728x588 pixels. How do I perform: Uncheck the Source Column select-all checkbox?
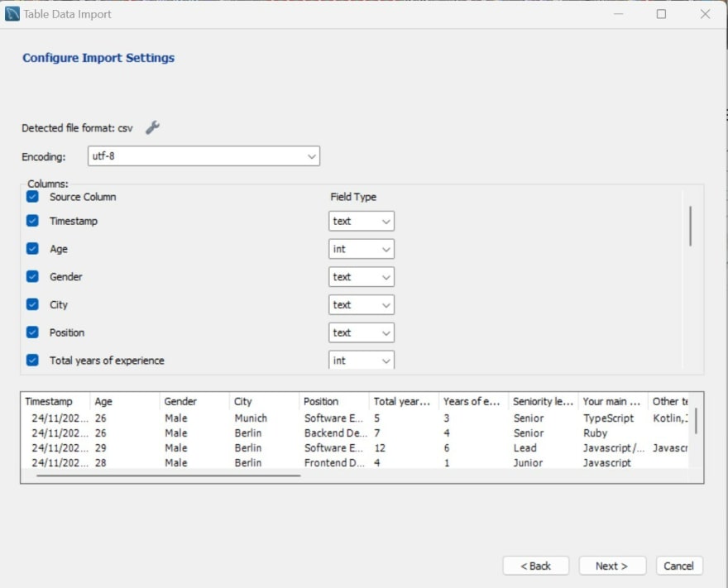pos(32,196)
